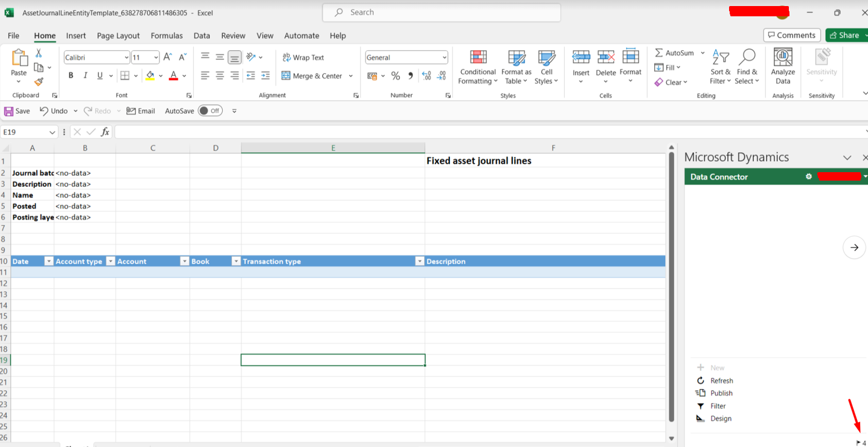Image resolution: width=868 pixels, height=447 pixels.
Task: Click the Insert Function fx icon
Action: (x=105, y=132)
